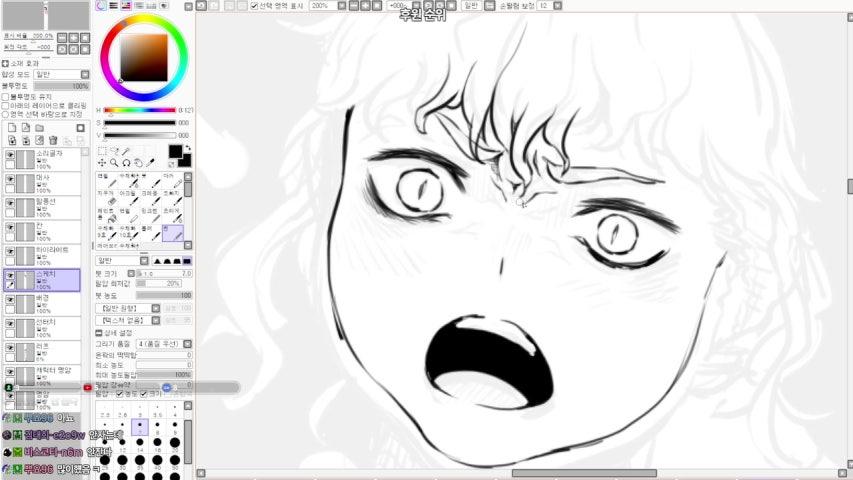
Task: Select the Hand pan tool
Action: (x=138, y=163)
